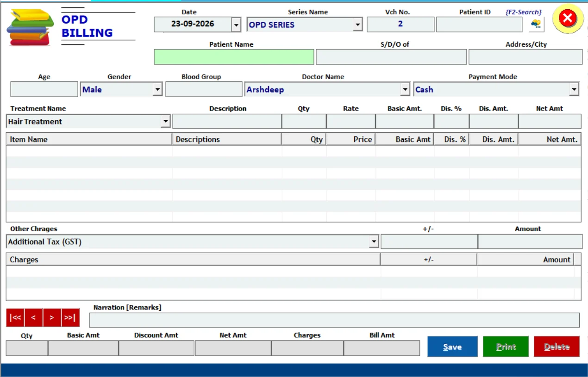Click the Descriptions column header
The width and height of the screenshot is (588, 377).
pyautogui.click(x=227, y=139)
